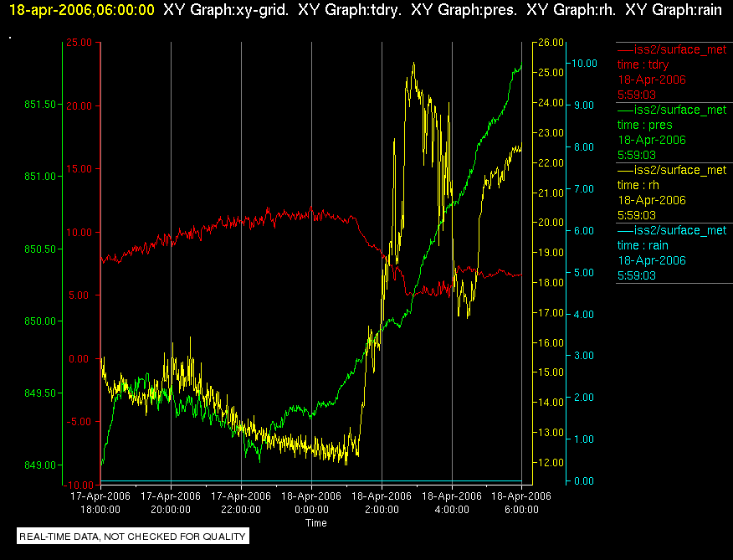733x560 pixels.
Task: Click the green pressure axis value '849.00'
Action: [40, 465]
